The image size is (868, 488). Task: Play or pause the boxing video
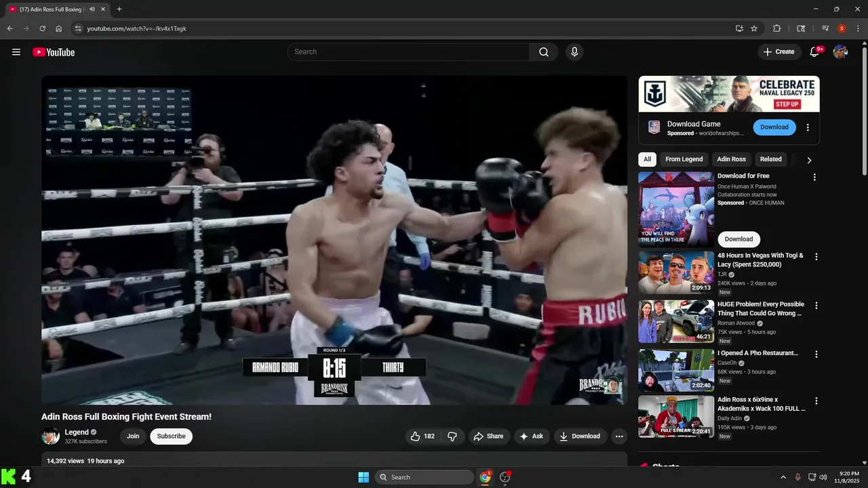tap(334, 240)
